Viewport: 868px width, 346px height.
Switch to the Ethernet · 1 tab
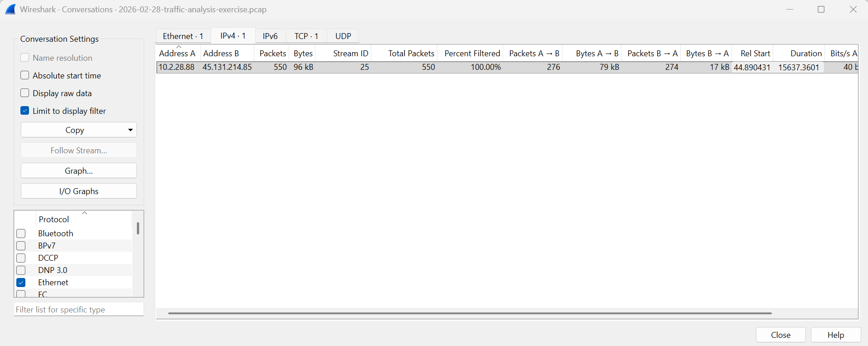point(183,36)
